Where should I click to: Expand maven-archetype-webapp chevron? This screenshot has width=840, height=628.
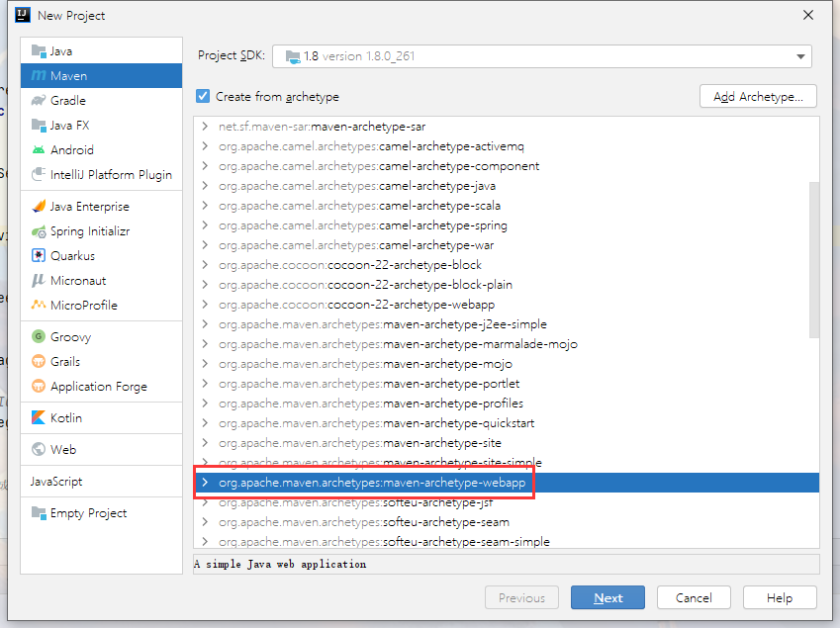(x=205, y=483)
